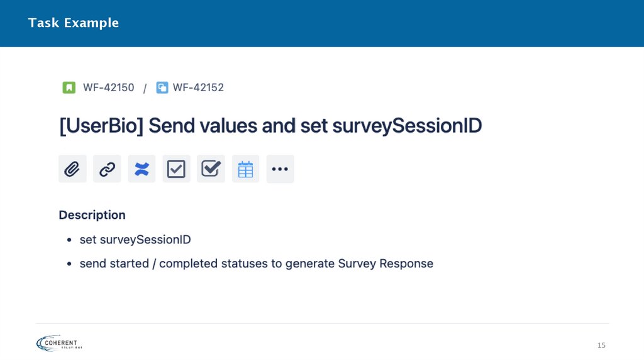644x361 pixels.
Task: Click the "Task Example" slide title
Action: pyautogui.click(x=73, y=23)
